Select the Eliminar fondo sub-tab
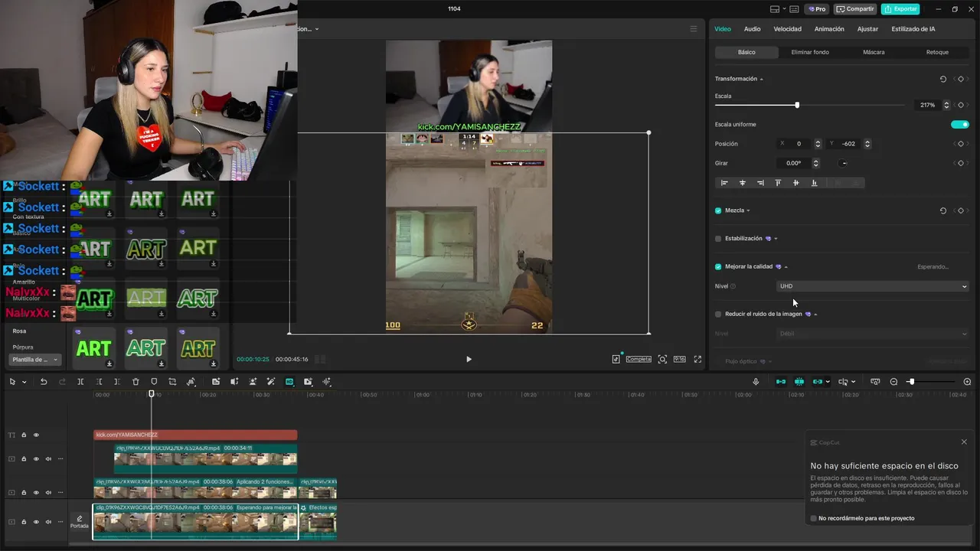Screen dimensions: 980x551 810,52
